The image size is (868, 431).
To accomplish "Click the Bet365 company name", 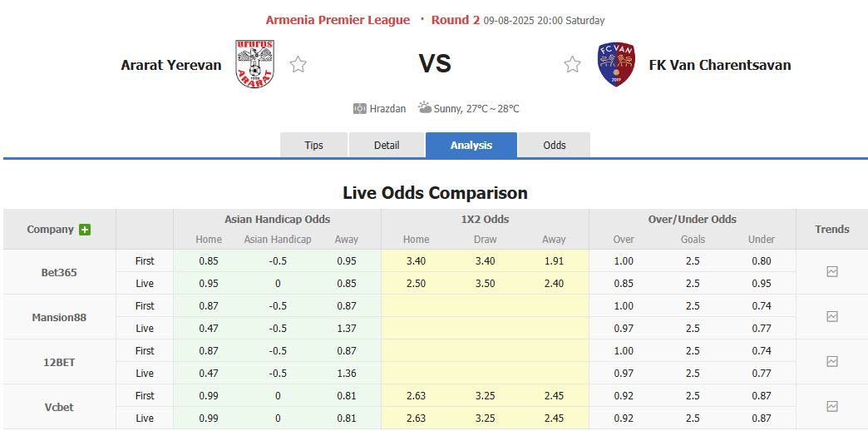I will [59, 272].
